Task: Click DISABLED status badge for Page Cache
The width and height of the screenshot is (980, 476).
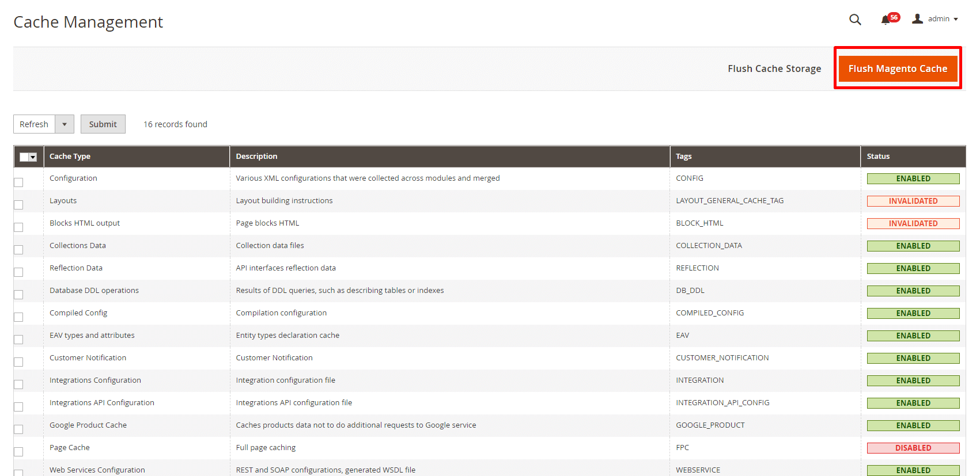Action: [913, 448]
